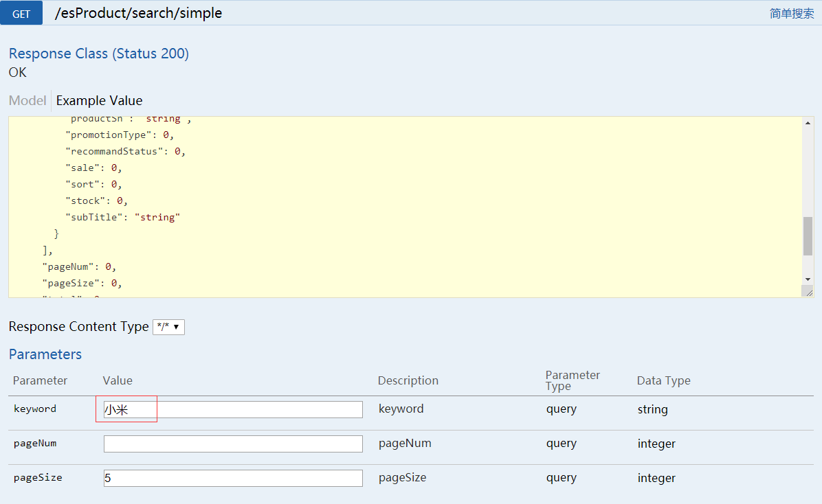Click the example value scrollbar thumb
The image size is (822, 504).
[x=808, y=236]
